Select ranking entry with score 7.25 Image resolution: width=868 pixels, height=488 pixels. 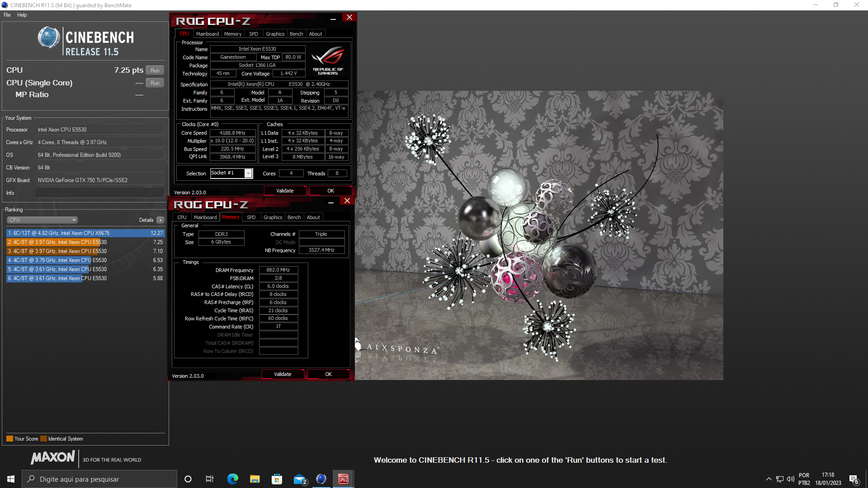pyautogui.click(x=85, y=242)
